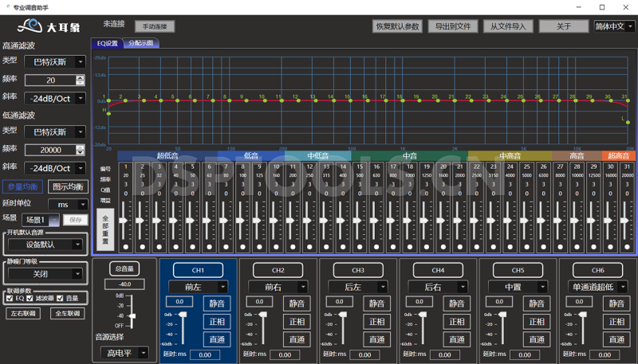Screen dimensions: 638x364
Task: Expand the 低通滤波 斜率 dropdown
Action: [x=56, y=168]
